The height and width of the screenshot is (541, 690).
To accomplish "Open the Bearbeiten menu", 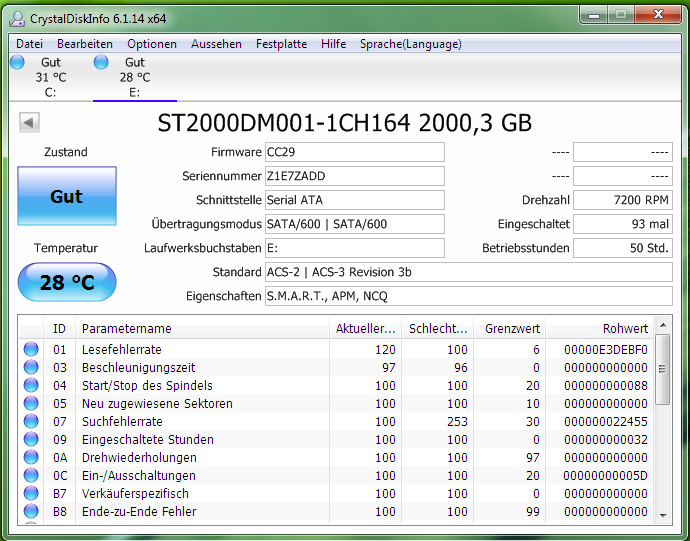I will [85, 44].
